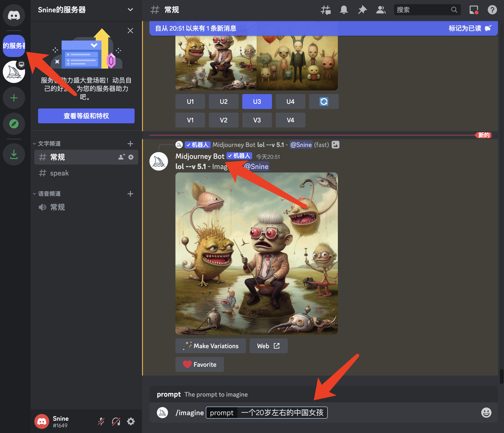
Task: Open notification bell settings
Action: 344,10
